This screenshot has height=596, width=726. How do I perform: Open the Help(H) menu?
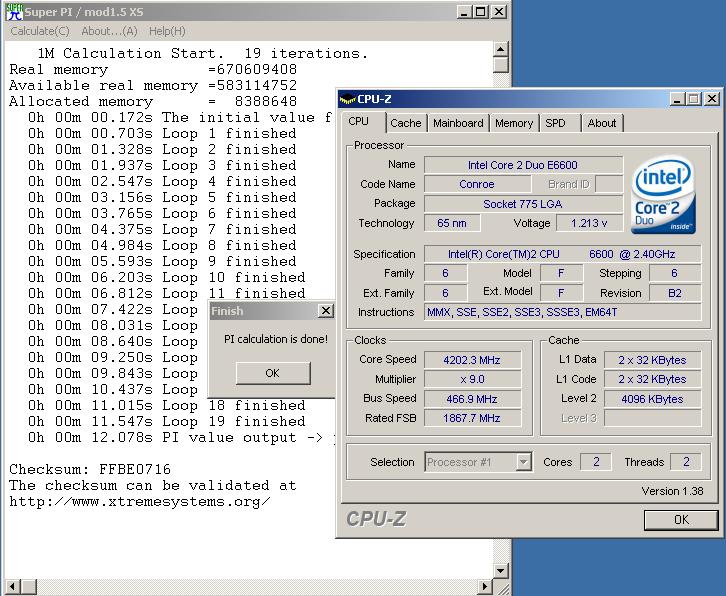pyautogui.click(x=166, y=31)
